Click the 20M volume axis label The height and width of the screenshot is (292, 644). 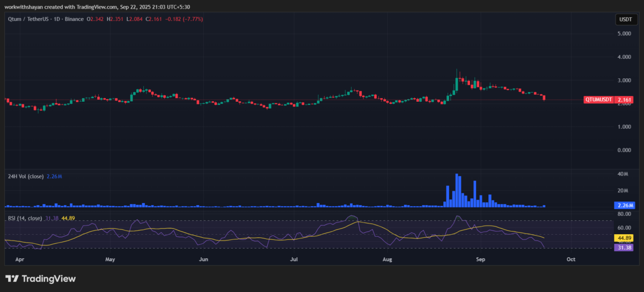(623, 191)
